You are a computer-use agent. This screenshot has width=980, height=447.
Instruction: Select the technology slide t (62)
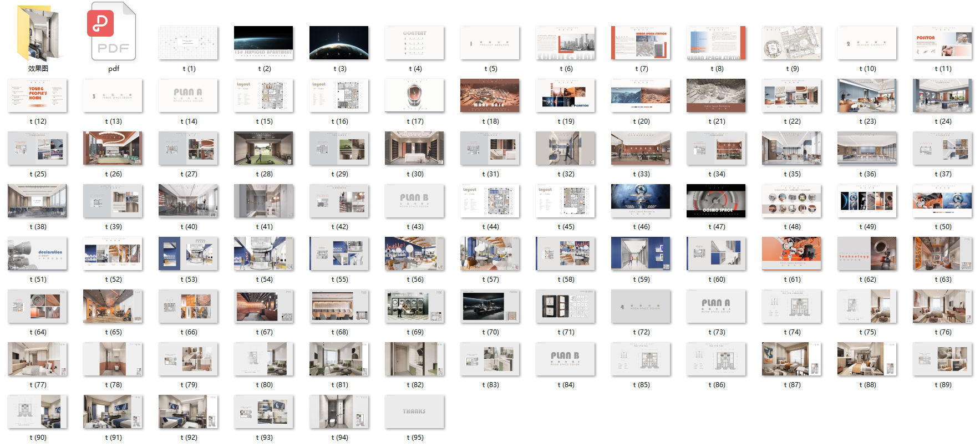tap(867, 253)
